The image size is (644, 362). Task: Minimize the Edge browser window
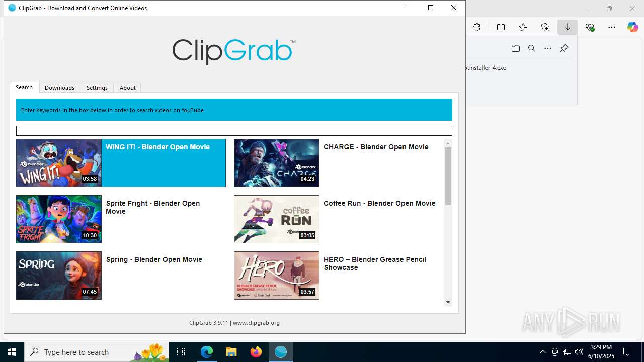[x=586, y=9]
